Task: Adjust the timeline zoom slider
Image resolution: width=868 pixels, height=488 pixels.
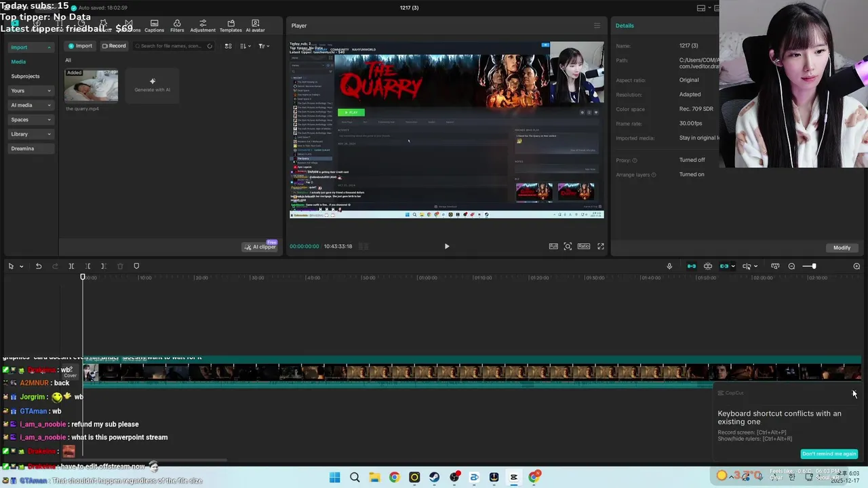Action: tap(814, 266)
